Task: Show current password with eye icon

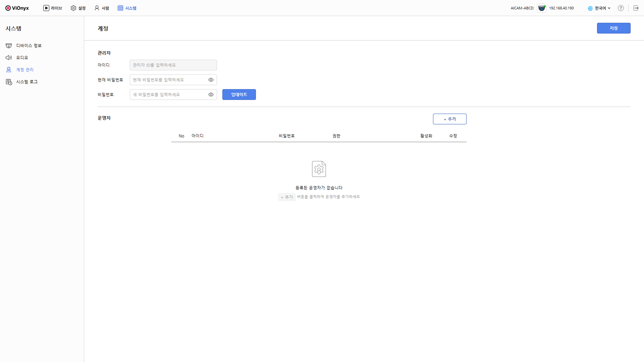Action: click(211, 80)
